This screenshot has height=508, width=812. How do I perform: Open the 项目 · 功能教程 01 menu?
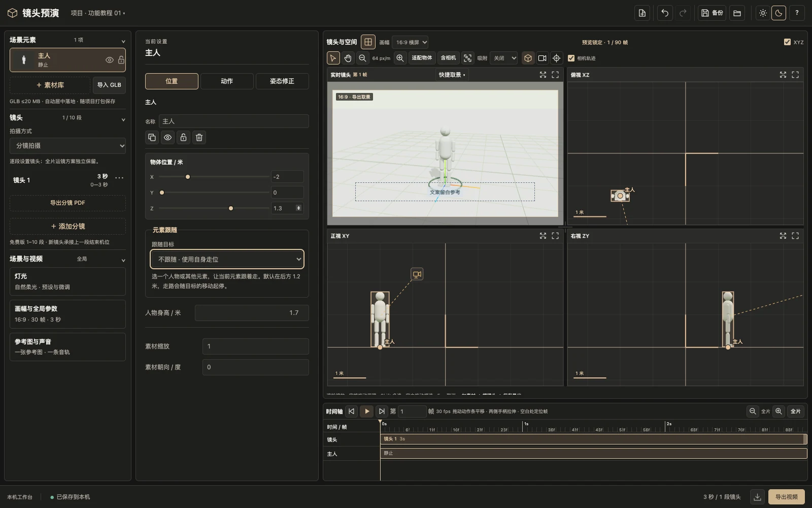[x=98, y=13]
